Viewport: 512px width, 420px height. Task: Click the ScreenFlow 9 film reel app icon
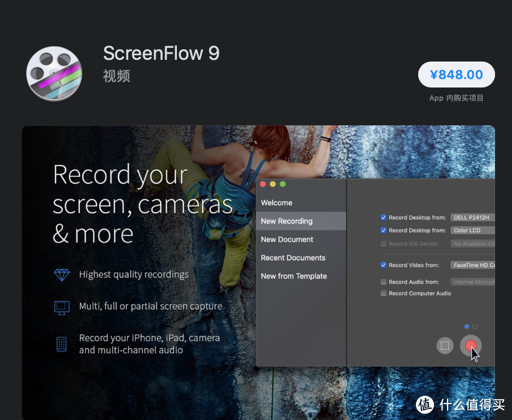click(x=54, y=74)
